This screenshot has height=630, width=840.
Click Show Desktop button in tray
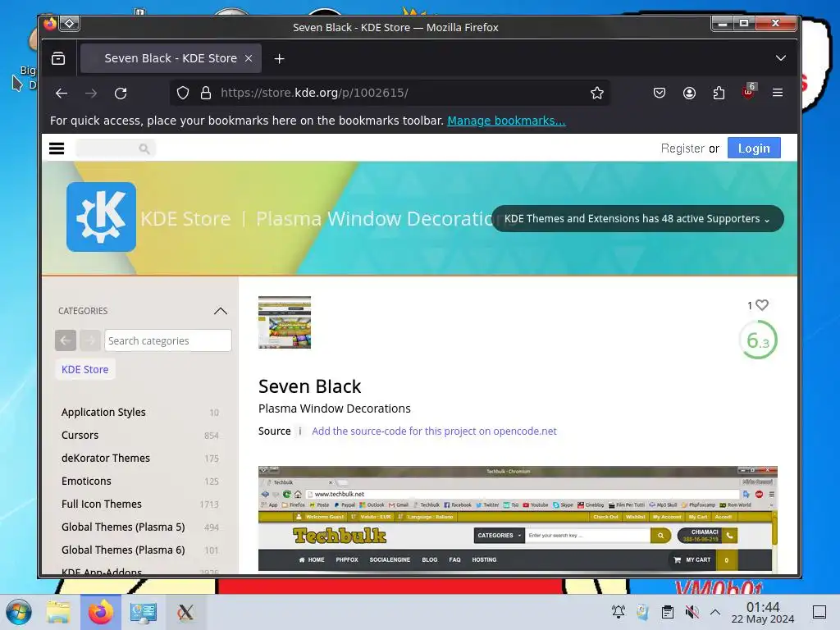click(819, 612)
